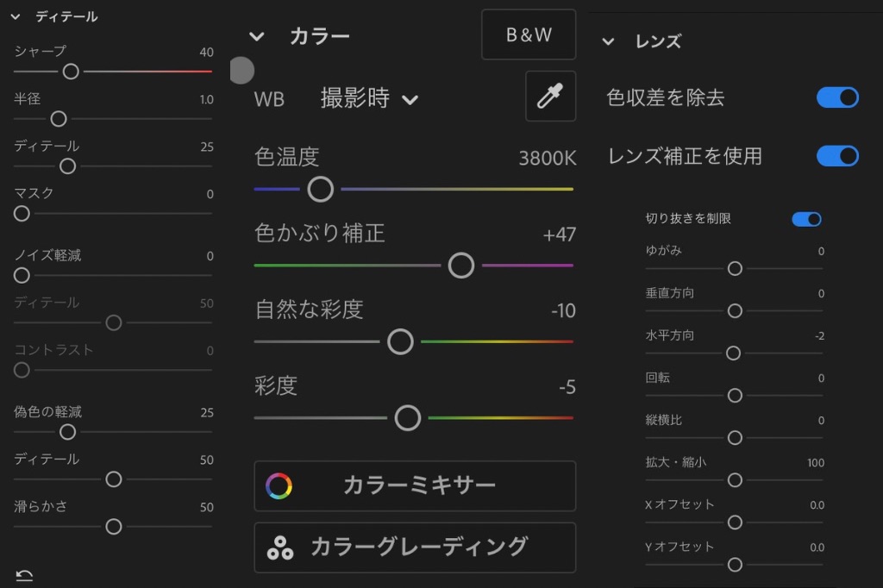Viewport: 883px width, 588px height.
Task: Click the 水平方向 slider handle
Action: 733,353
